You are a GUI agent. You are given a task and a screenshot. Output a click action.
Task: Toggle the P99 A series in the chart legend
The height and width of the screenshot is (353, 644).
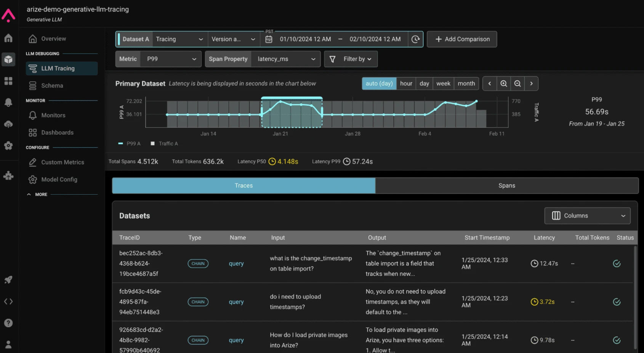pos(129,144)
